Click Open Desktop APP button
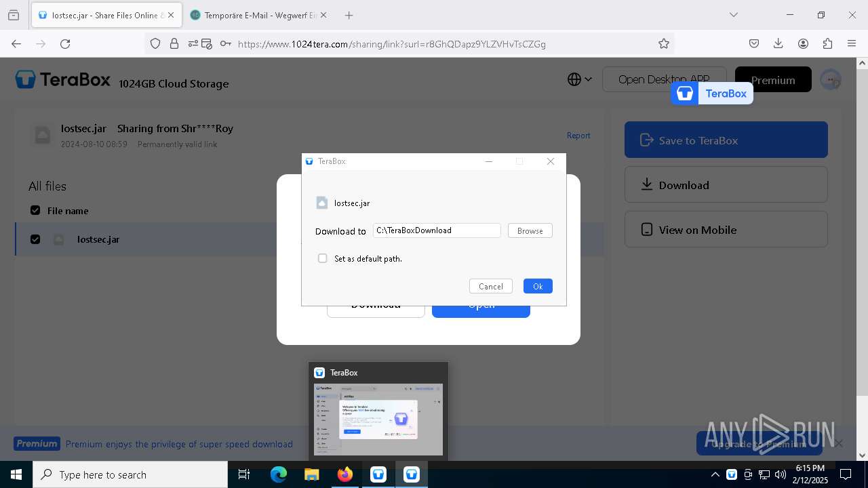868x488 pixels. [x=664, y=79]
